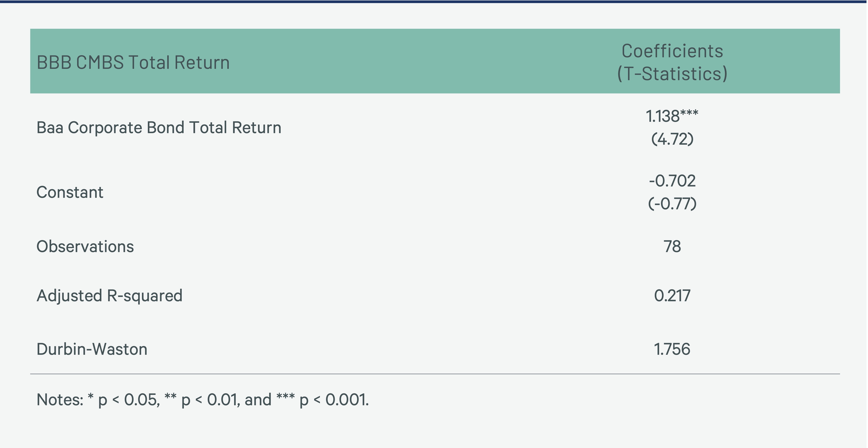Select the Coefficients (T-Statistics) column header
868x448 pixels.
672,62
